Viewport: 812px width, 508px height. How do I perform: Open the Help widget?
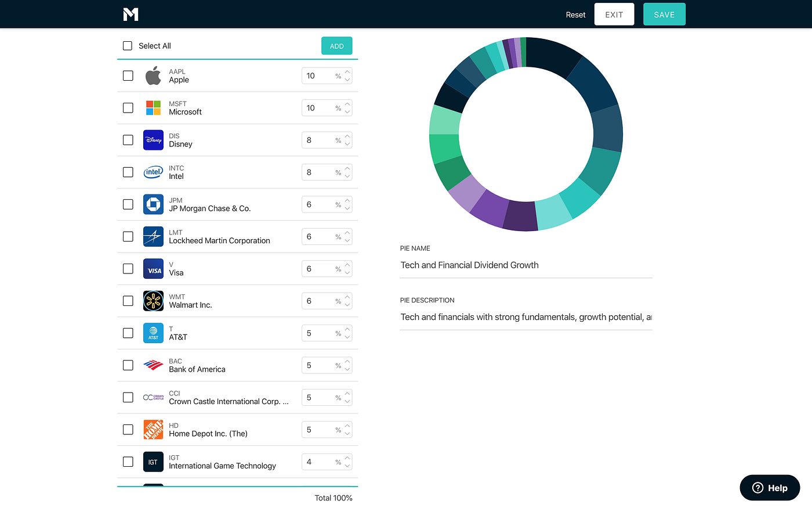[x=770, y=488]
